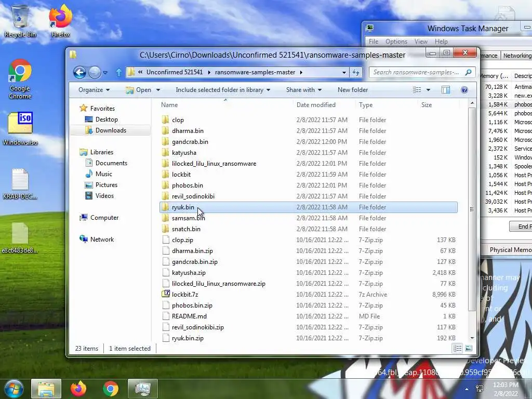Select the e8c6483de8 desktop file
532x399 pixels.
click(x=20, y=237)
